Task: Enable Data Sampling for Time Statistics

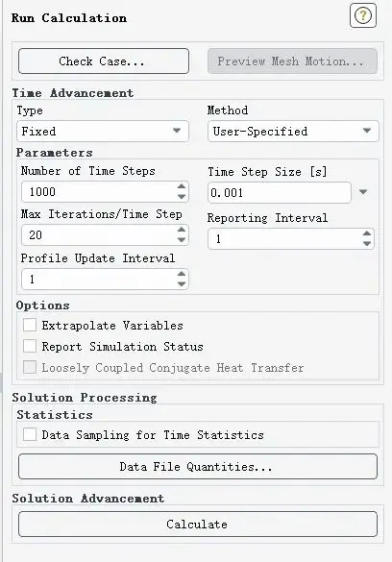Action: click(x=30, y=434)
